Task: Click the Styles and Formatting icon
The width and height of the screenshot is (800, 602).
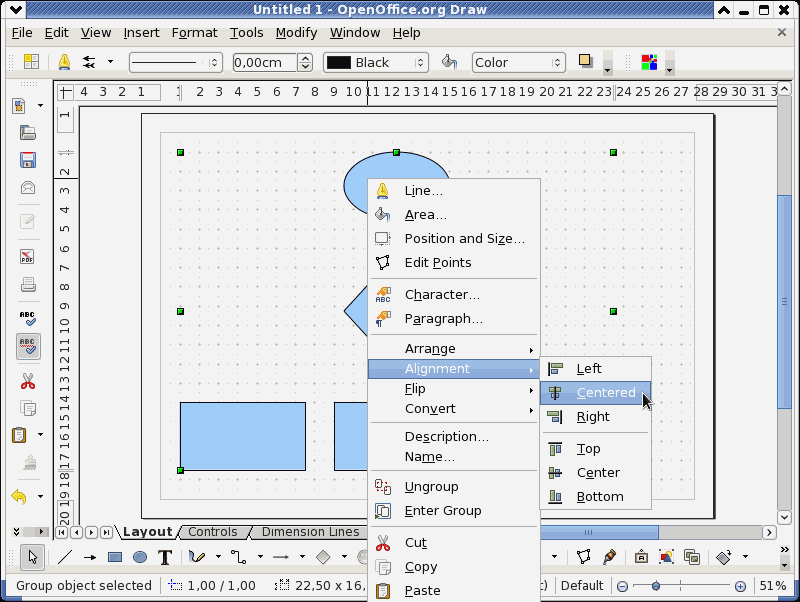Action: coord(31,62)
